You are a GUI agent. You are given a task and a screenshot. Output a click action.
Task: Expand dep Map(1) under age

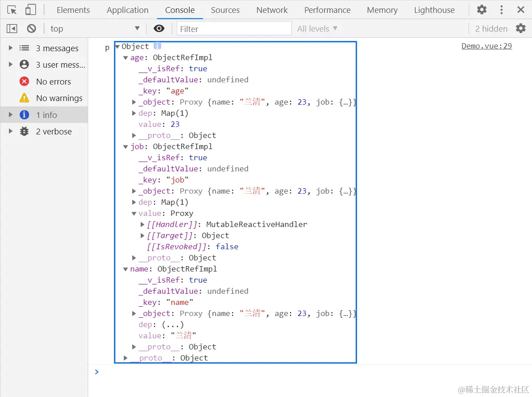tap(134, 113)
